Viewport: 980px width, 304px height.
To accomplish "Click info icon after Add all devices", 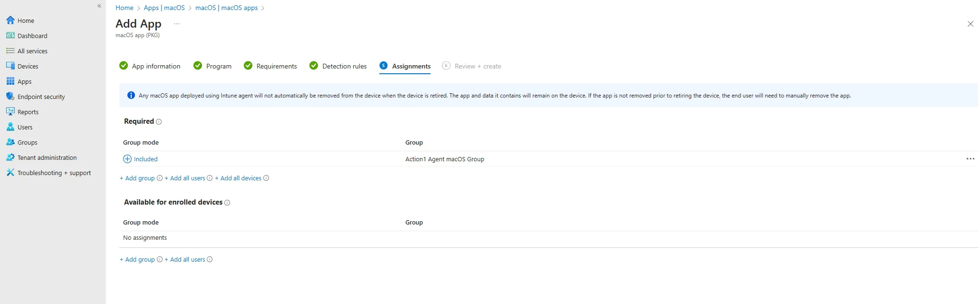I will point(266,178).
